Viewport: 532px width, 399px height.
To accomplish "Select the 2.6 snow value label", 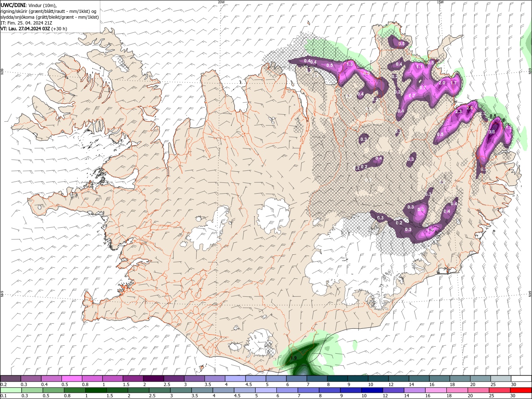I will 470,108.
